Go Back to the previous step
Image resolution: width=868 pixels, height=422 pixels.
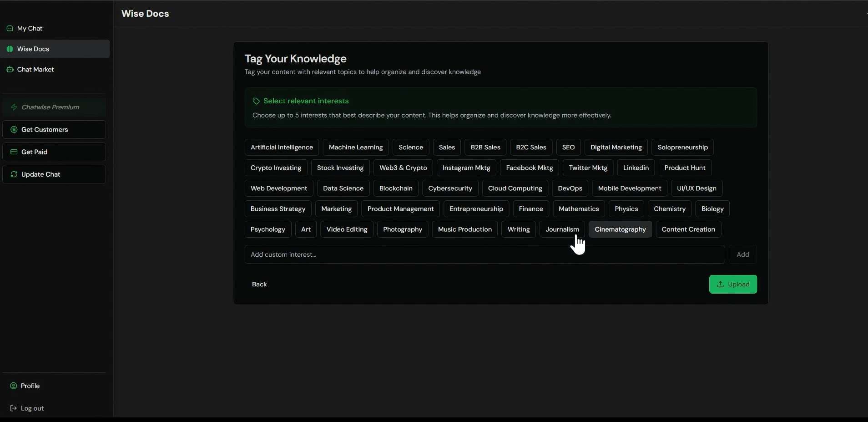[x=259, y=284]
